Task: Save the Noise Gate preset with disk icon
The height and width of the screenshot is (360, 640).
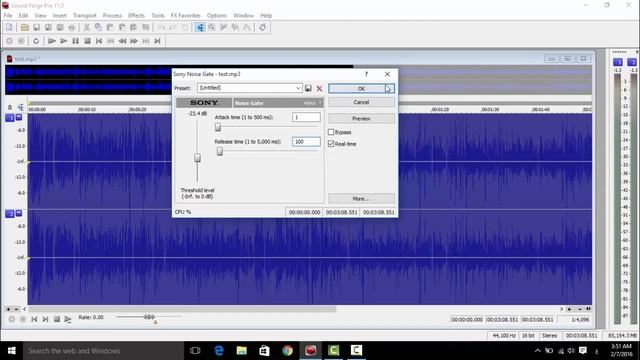Action: 308,88
